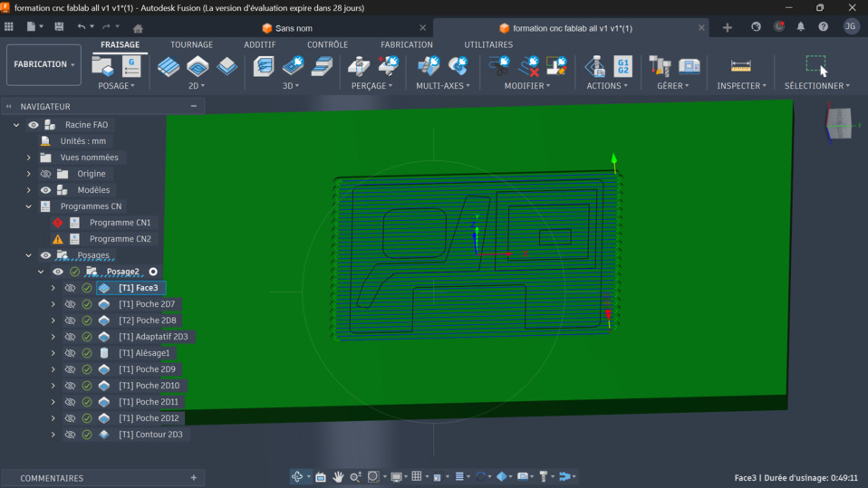Viewport: 868px width, 488px height.
Task: Click the Measure ruler icon in Inspecter
Action: point(740,66)
